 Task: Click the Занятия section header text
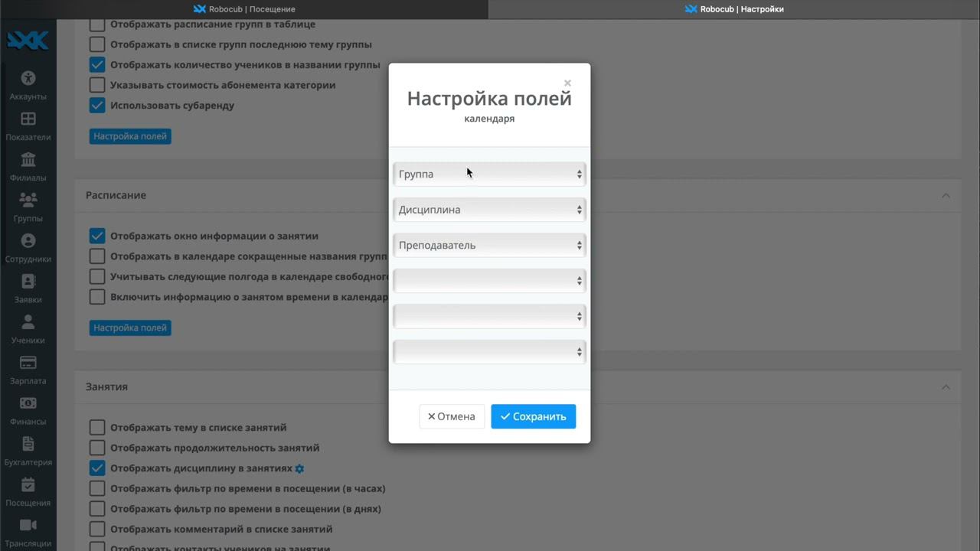coord(106,386)
